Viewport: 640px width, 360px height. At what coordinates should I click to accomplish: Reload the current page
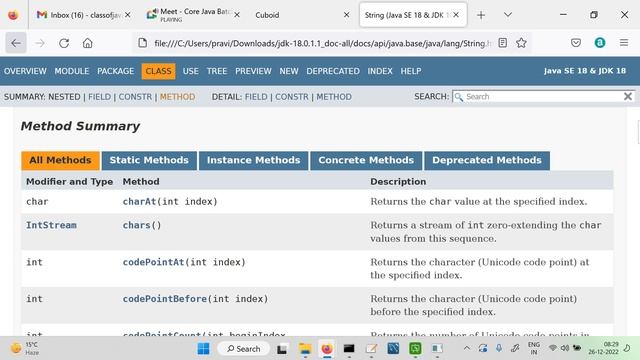64,43
